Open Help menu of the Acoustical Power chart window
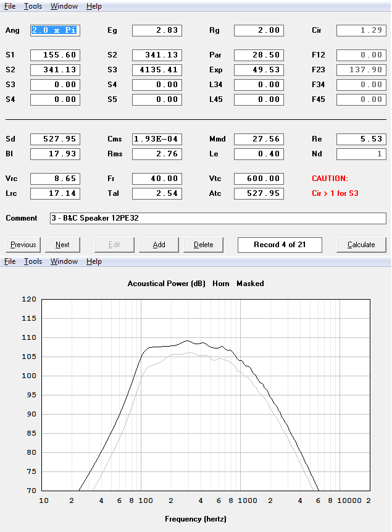Image resolution: width=392 pixels, height=532 pixels. [x=94, y=261]
